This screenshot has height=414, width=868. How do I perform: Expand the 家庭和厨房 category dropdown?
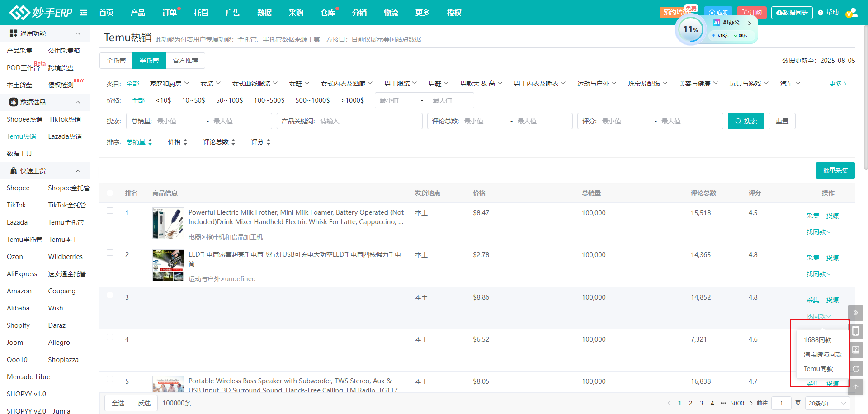click(170, 84)
